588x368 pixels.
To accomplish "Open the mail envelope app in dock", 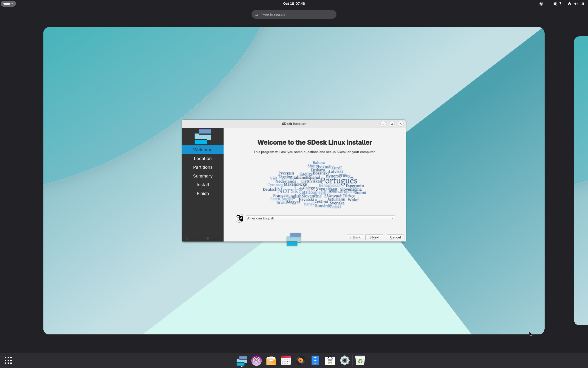I will coord(271,360).
